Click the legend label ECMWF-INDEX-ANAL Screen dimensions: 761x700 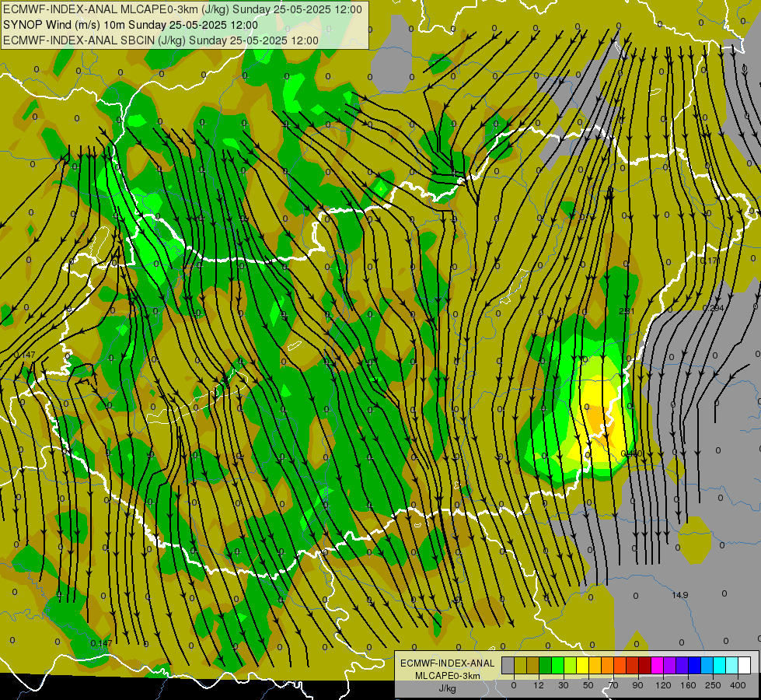[448, 663]
